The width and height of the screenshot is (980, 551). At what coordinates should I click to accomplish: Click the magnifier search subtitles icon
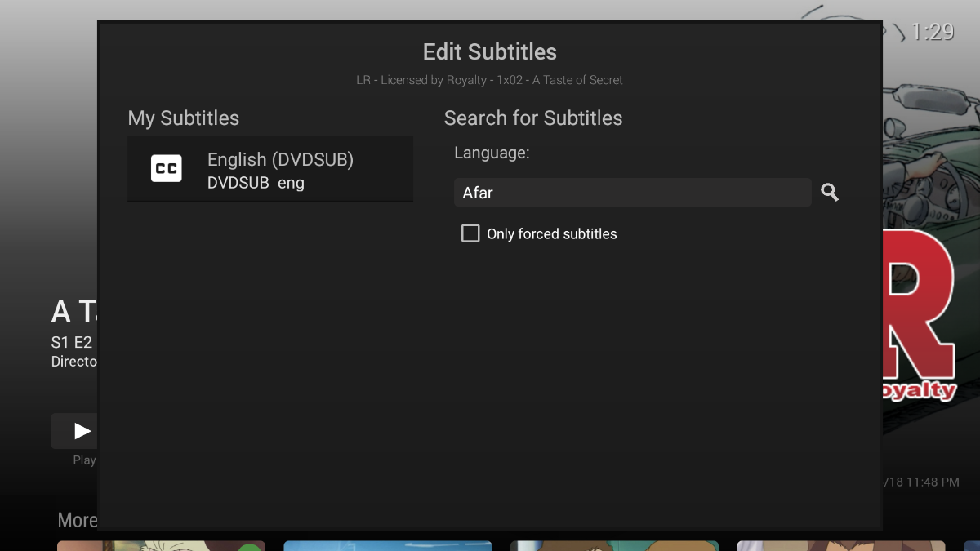tap(830, 193)
